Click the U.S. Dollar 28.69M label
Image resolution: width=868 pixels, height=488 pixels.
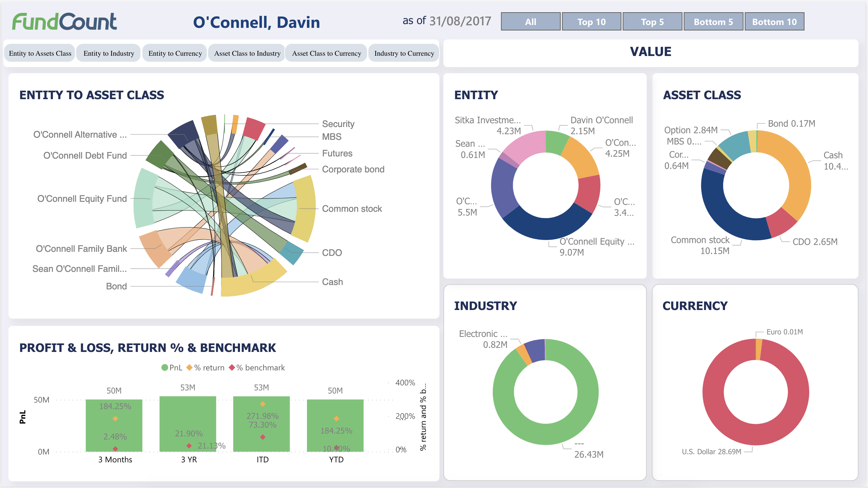tap(711, 451)
